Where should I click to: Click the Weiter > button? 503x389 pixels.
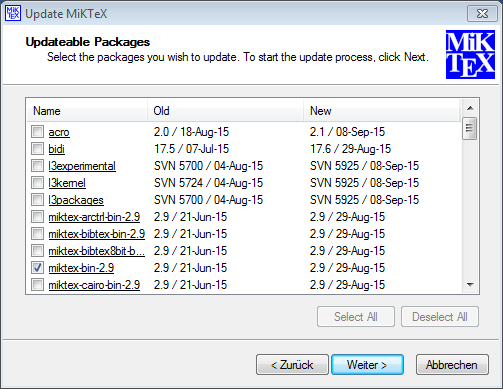click(367, 365)
